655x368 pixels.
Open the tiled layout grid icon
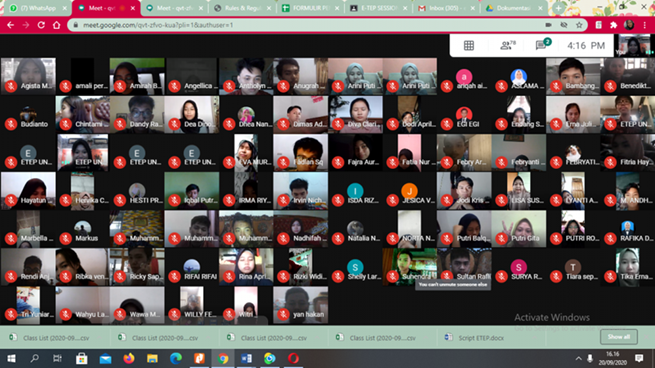point(469,46)
